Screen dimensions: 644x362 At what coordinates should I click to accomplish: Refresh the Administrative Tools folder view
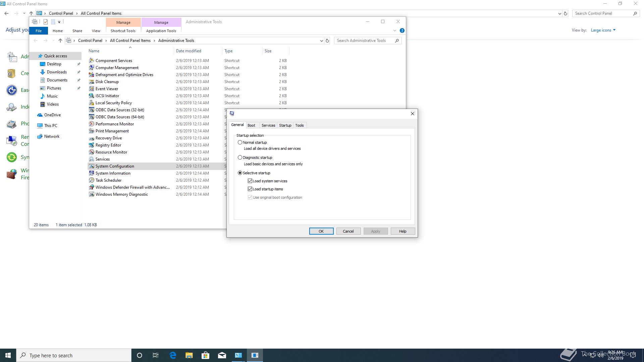pyautogui.click(x=327, y=41)
